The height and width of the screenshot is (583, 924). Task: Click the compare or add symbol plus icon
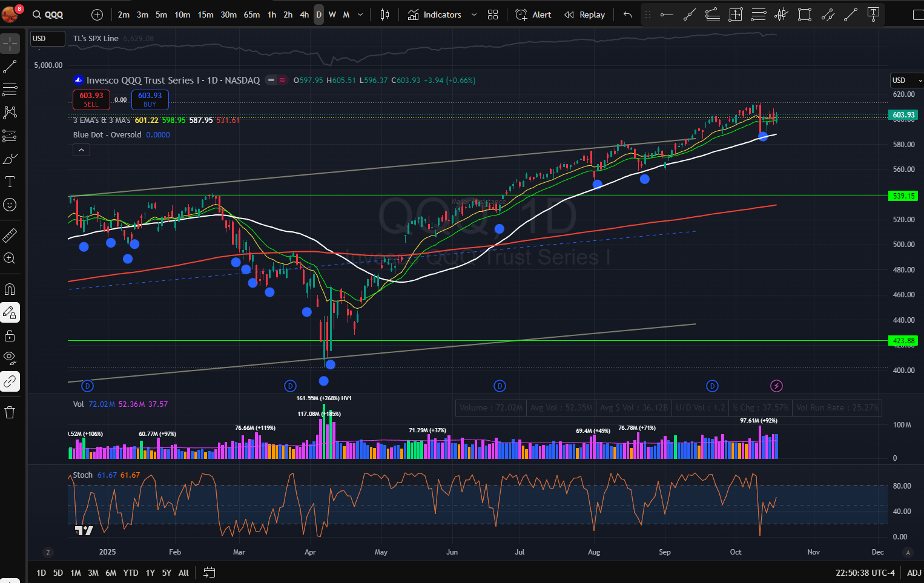[x=97, y=15]
